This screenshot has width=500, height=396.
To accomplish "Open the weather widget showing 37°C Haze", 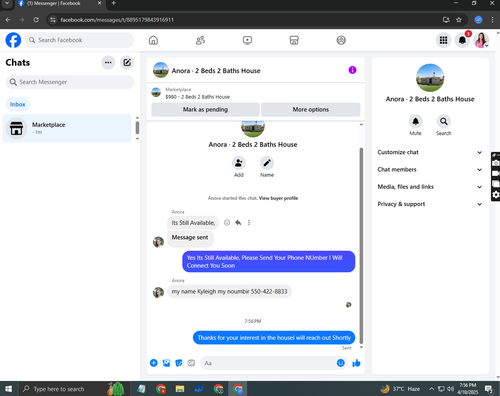I will point(400,389).
